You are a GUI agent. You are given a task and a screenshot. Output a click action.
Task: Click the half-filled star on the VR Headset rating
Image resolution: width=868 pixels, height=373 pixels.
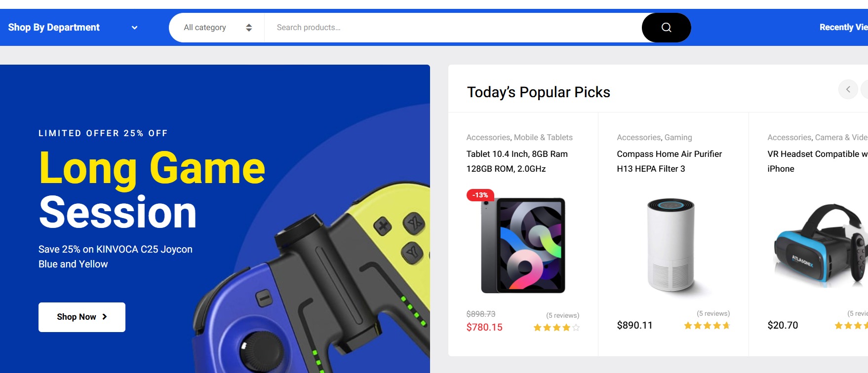(867, 326)
